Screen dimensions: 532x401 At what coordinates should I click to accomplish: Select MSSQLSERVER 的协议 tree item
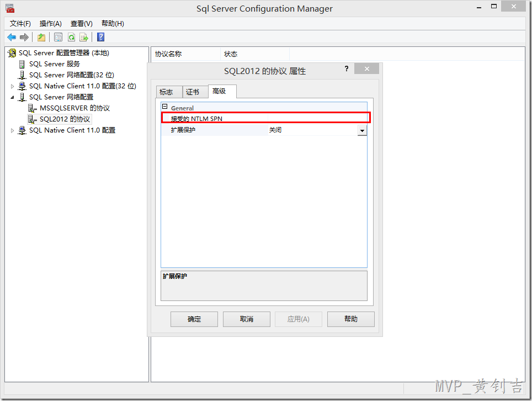75,108
